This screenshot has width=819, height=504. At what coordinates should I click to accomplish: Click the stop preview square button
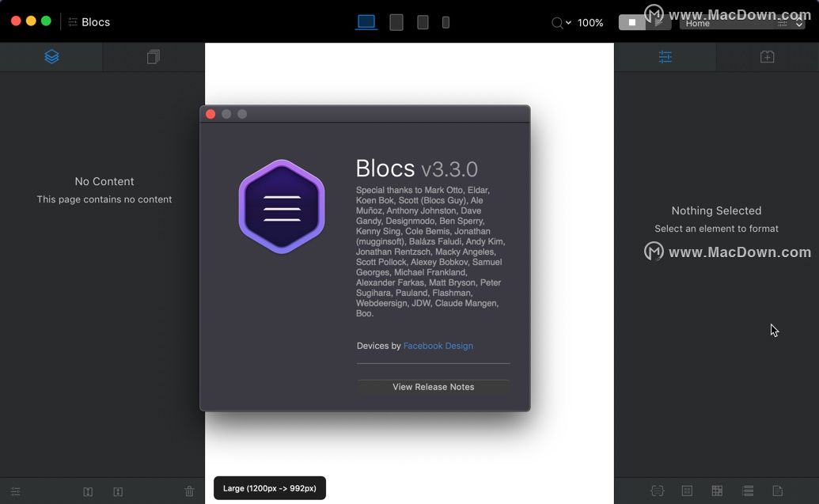coord(632,22)
